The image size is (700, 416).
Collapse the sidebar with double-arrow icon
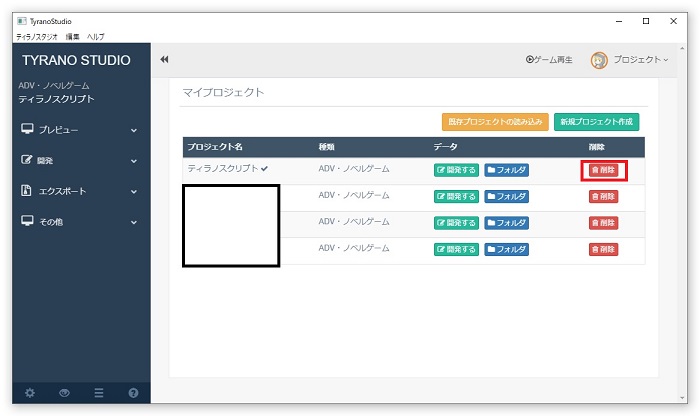pyautogui.click(x=164, y=60)
